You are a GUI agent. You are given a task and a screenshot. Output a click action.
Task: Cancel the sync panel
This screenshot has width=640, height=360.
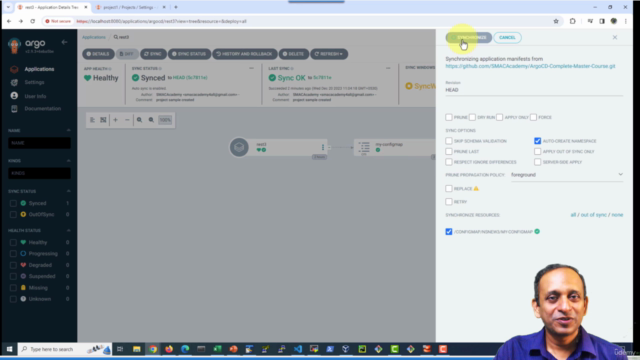pyautogui.click(x=507, y=38)
